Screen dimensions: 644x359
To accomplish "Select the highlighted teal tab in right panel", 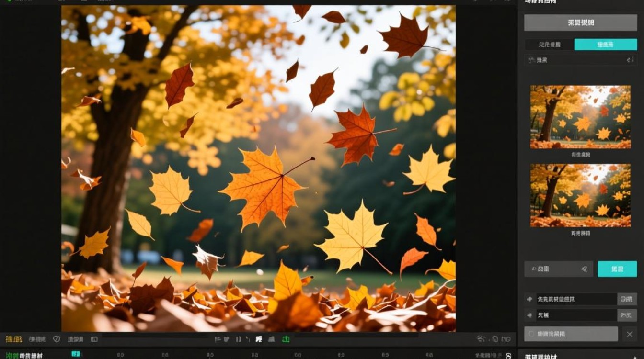I will pos(605,45).
